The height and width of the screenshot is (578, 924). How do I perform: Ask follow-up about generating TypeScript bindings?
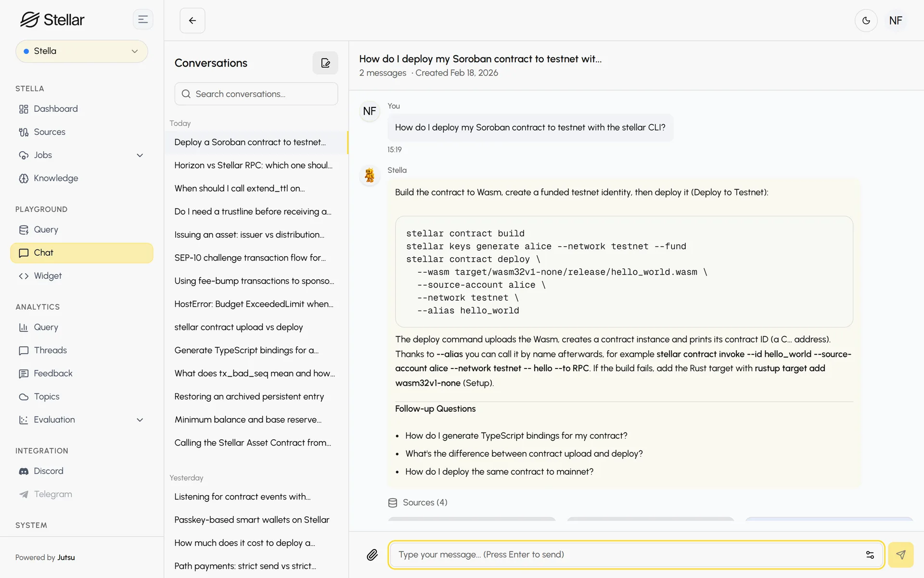click(x=516, y=435)
